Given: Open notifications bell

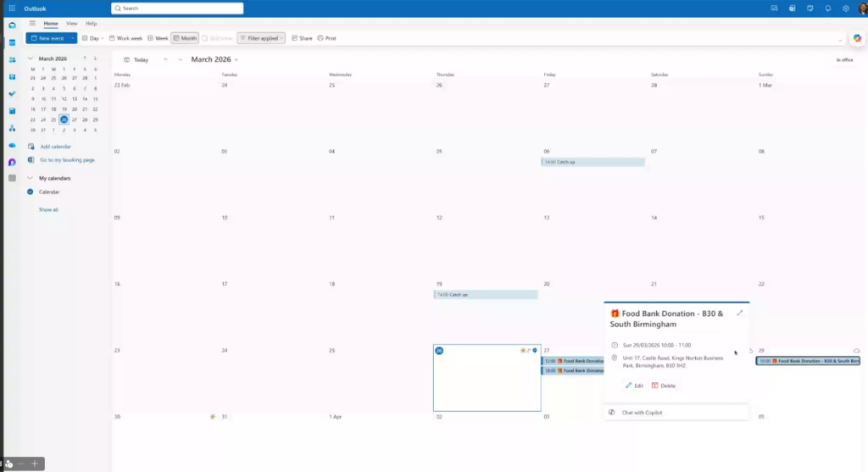Looking at the screenshot, I should click(x=827, y=8).
